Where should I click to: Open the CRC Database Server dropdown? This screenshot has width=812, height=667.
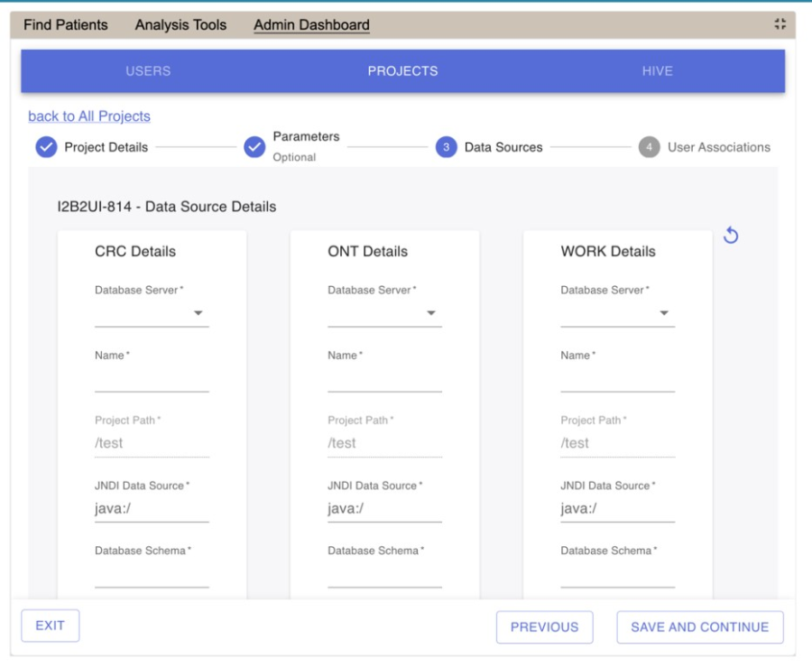click(152, 313)
